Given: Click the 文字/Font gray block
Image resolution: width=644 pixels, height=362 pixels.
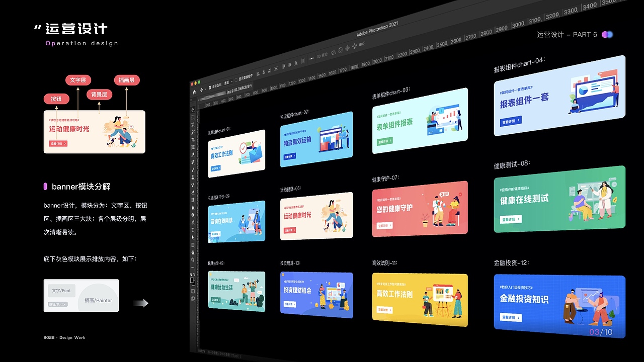Looking at the screenshot, I should [x=61, y=291].
